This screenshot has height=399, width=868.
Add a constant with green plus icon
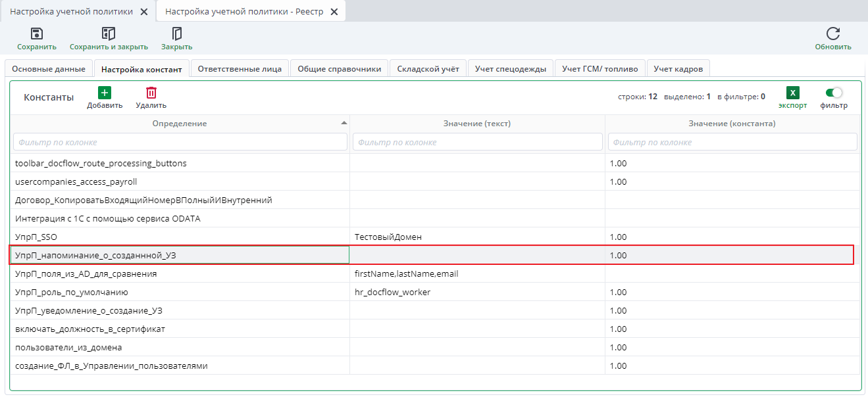point(105,93)
